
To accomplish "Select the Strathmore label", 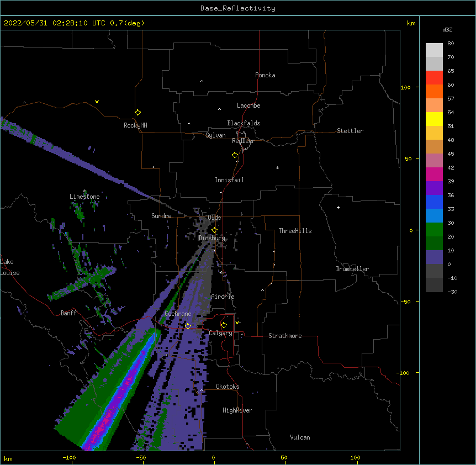I will click(285, 336).
